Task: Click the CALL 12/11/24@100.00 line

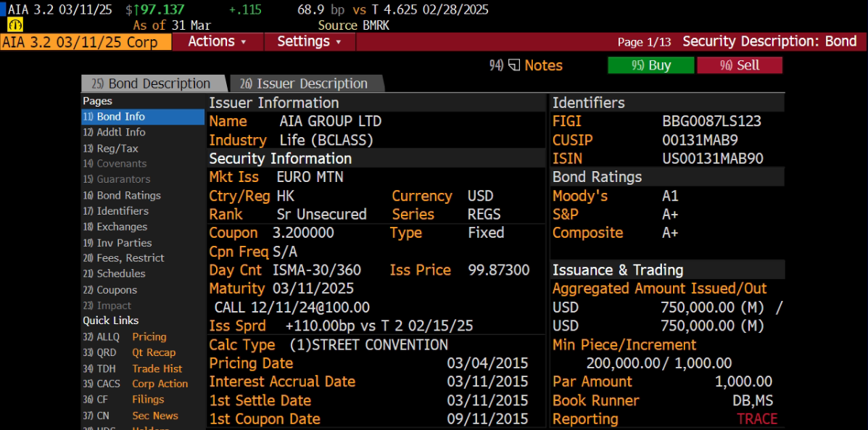Action: (x=292, y=307)
